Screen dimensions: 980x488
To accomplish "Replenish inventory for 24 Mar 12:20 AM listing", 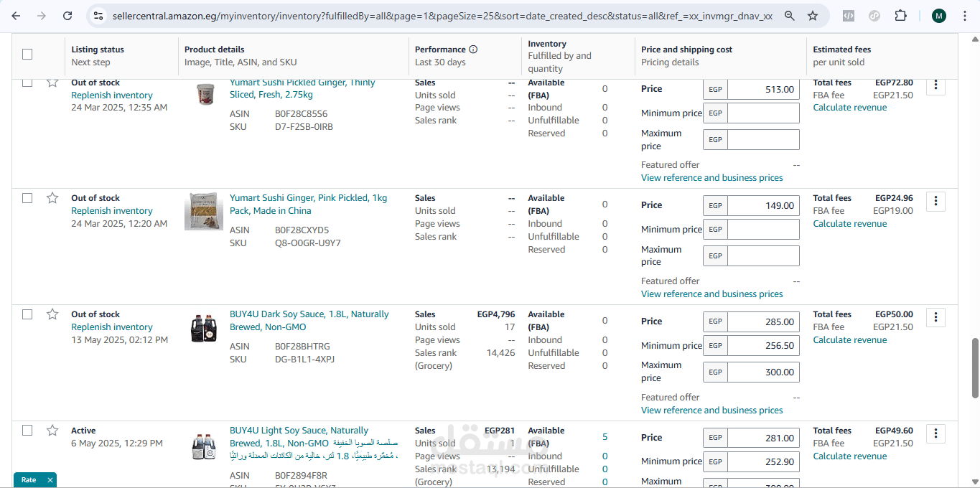I will point(112,211).
